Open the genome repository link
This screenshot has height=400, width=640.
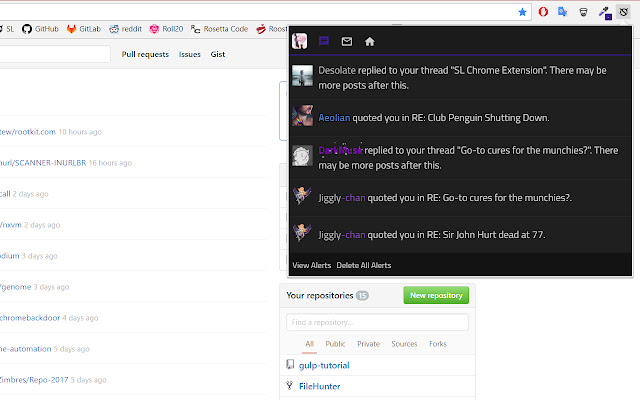coord(16,287)
